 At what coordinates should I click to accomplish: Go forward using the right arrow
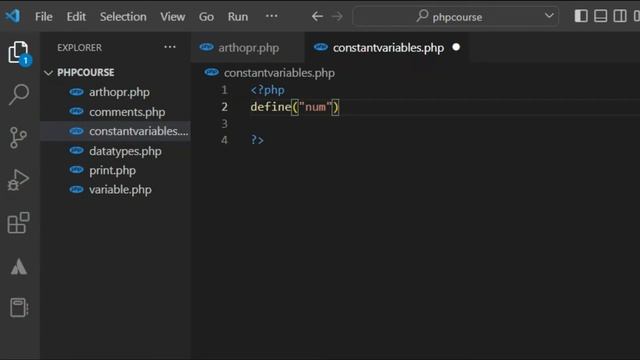pyautogui.click(x=337, y=16)
